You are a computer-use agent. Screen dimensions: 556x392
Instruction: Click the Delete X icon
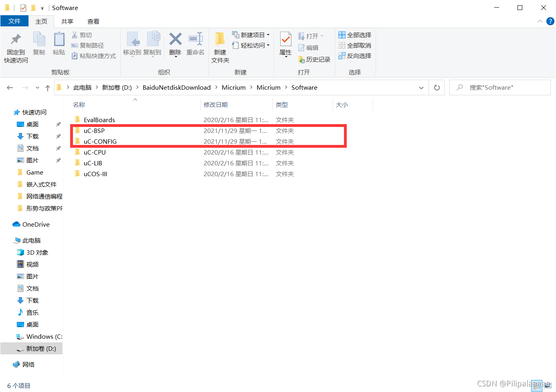coord(175,39)
